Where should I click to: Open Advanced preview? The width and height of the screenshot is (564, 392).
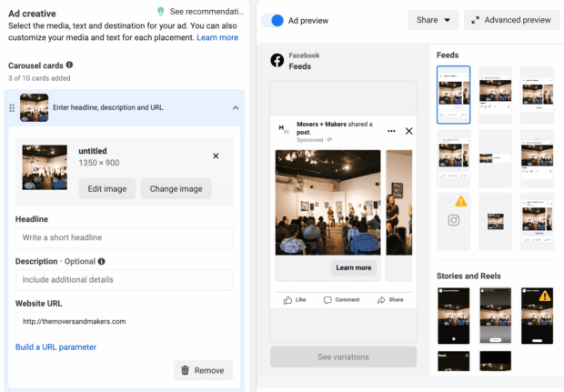pyautogui.click(x=511, y=20)
